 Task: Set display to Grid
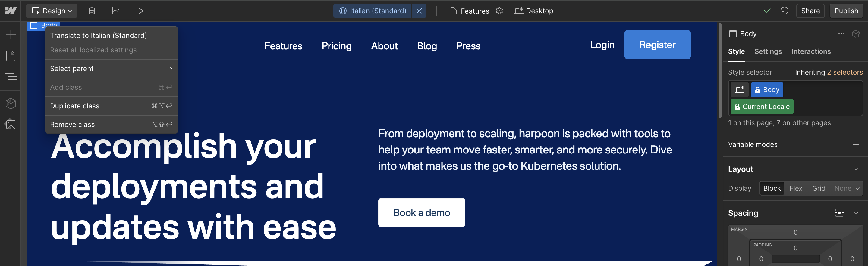819,188
